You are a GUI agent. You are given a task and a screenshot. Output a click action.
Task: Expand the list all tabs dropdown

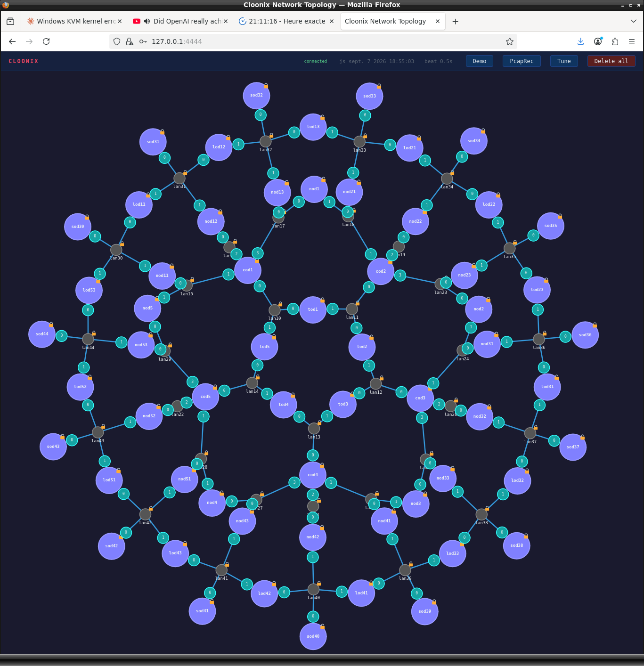click(x=633, y=21)
